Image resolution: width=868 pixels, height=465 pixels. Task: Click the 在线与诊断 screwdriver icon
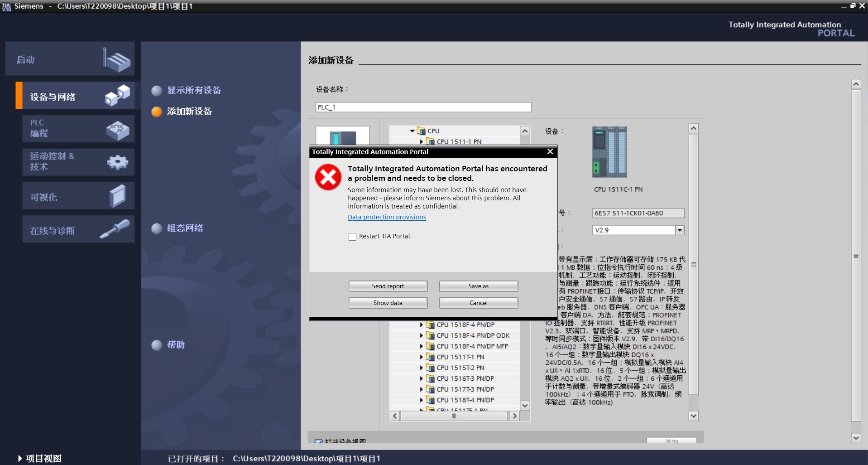[115, 229]
